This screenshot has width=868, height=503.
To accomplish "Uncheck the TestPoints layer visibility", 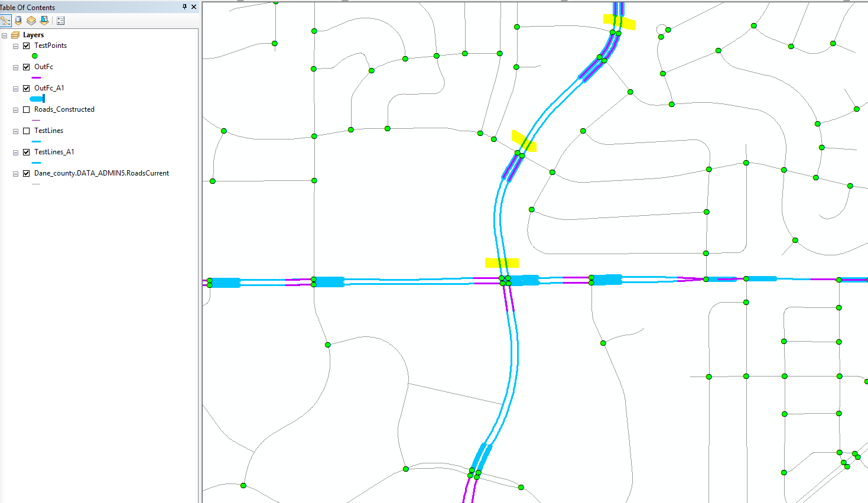I will coord(26,46).
